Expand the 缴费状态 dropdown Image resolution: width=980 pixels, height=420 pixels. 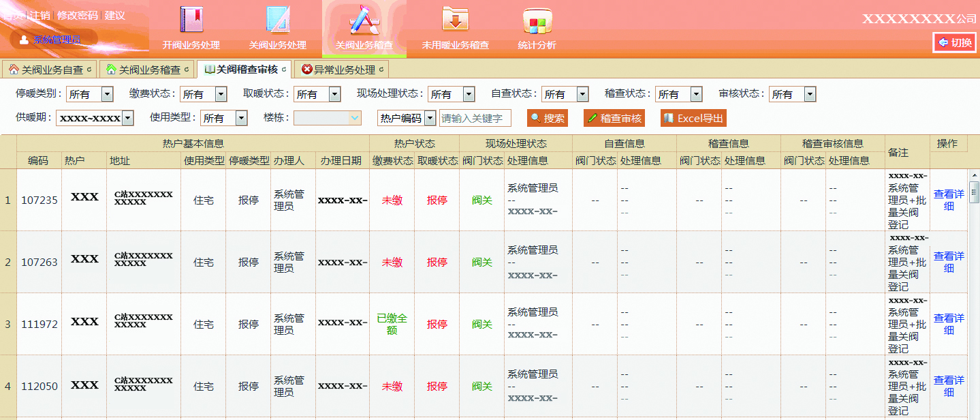(221, 95)
